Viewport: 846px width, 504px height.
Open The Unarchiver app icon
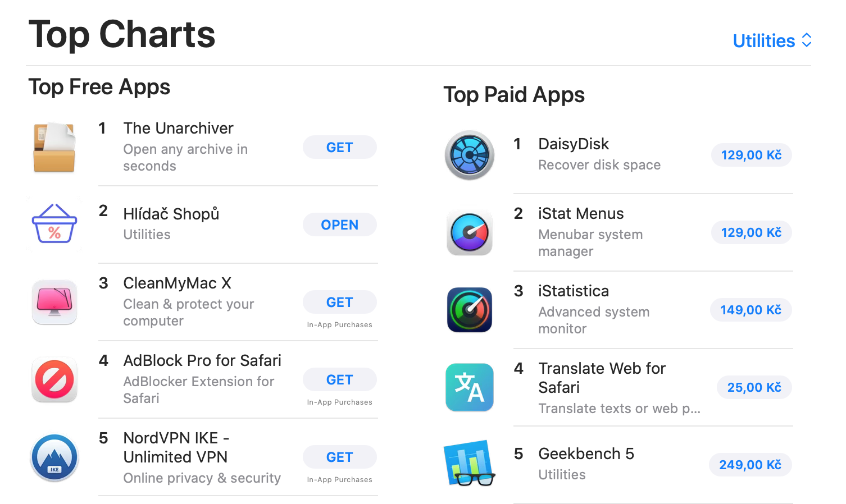[54, 147]
